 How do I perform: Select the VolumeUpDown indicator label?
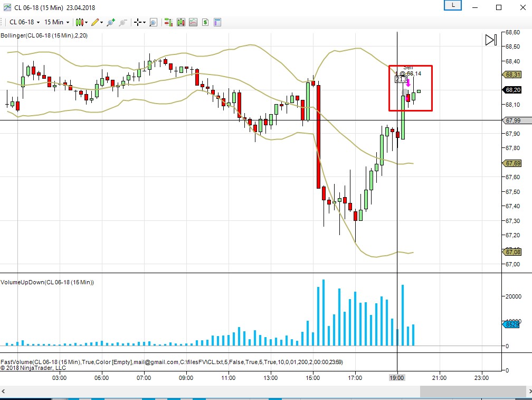(47, 282)
